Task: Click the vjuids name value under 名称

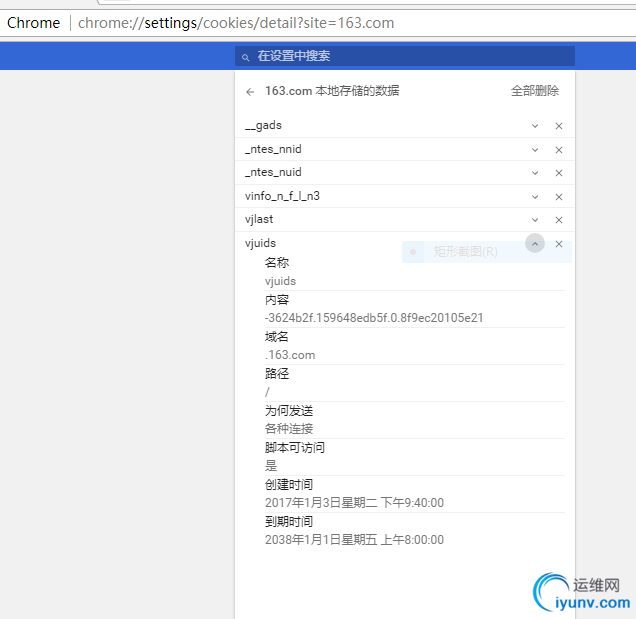Action: pos(280,281)
